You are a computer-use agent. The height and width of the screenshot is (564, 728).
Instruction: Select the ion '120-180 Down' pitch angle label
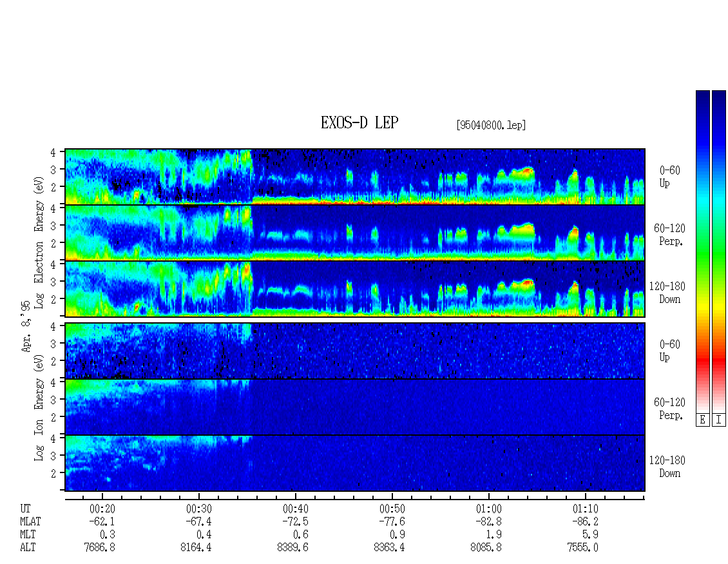click(667, 467)
